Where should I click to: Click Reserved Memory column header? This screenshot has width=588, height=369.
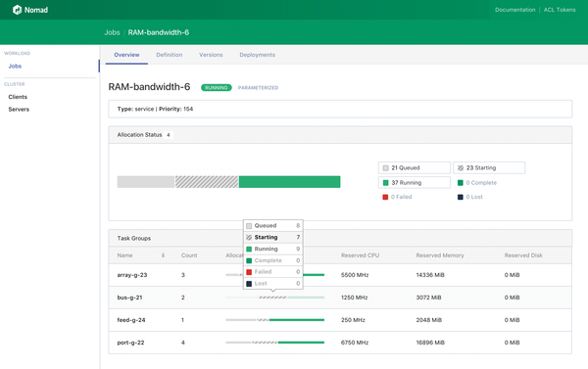[x=440, y=255]
